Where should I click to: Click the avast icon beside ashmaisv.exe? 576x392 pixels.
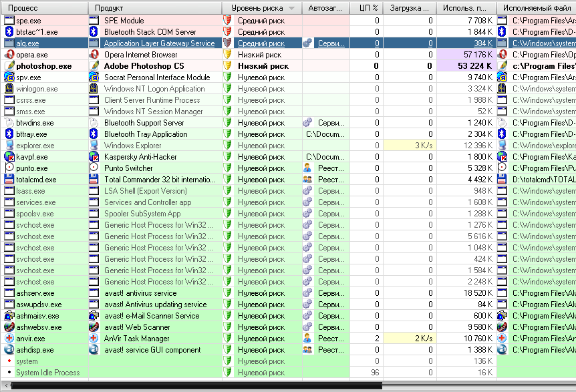(x=9, y=316)
